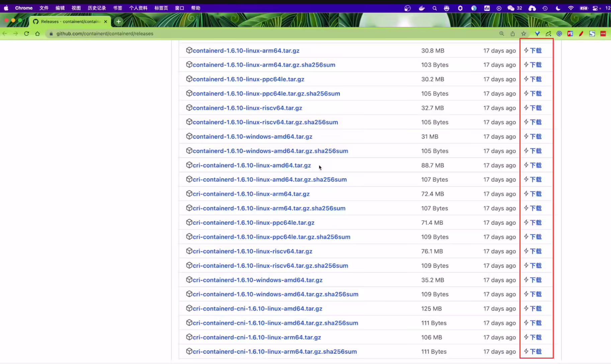The height and width of the screenshot is (364, 611).
Task: Click package icon beside cri-containerd-1.6.10-linux-riscv64.tar.gz
Action: (189, 251)
